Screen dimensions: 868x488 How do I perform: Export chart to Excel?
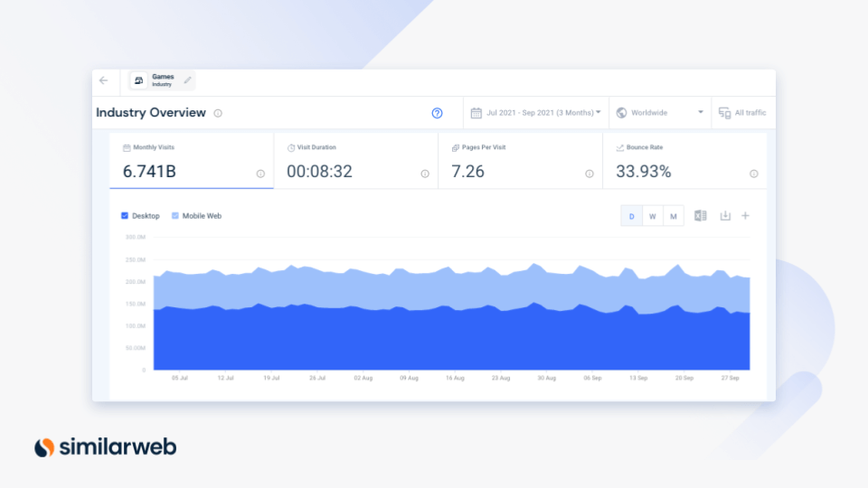(x=700, y=216)
